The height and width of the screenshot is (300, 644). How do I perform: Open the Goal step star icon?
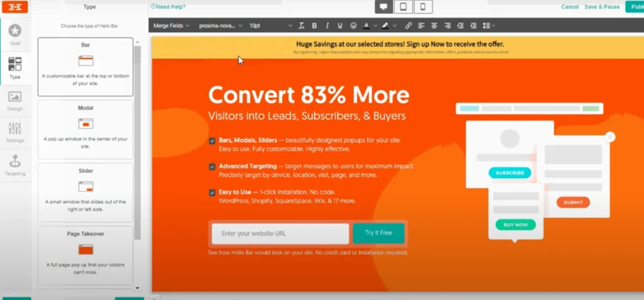pyautogui.click(x=15, y=30)
